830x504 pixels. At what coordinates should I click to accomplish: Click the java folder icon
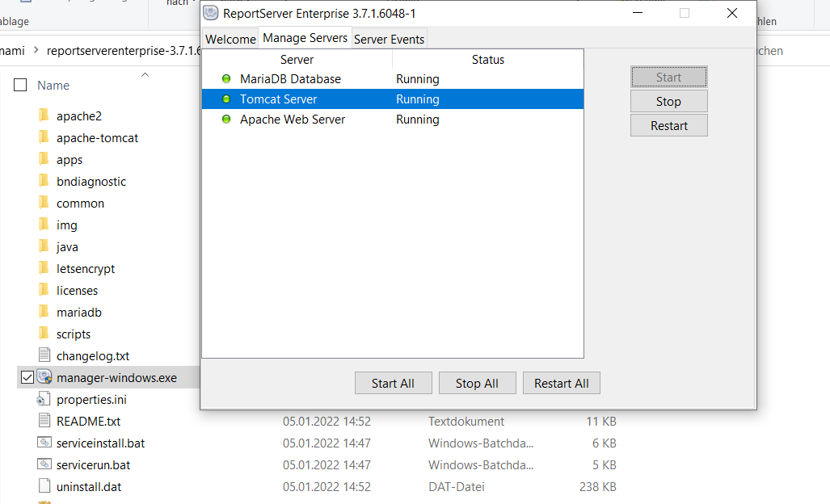(44, 246)
